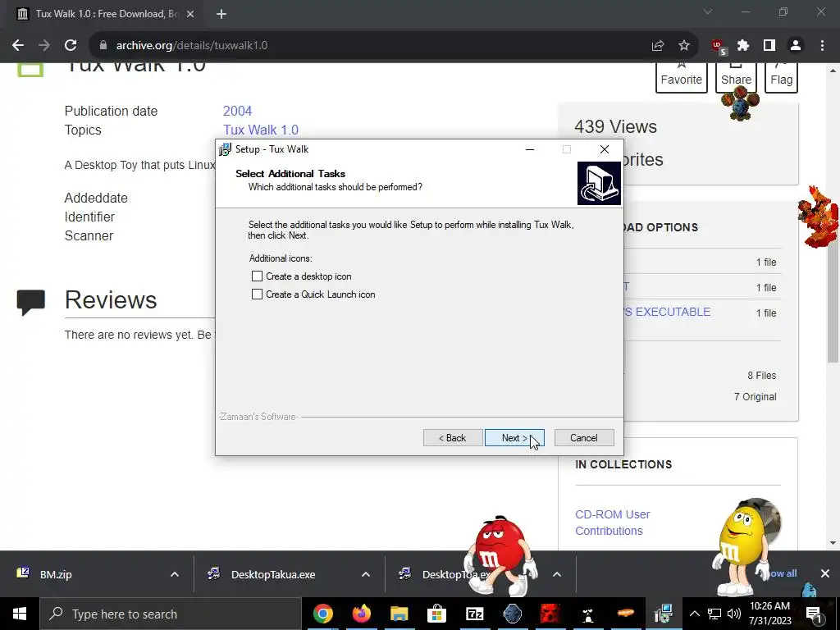Check Create a Quick Launch icon box
This screenshot has width=840, height=630.
point(257,294)
